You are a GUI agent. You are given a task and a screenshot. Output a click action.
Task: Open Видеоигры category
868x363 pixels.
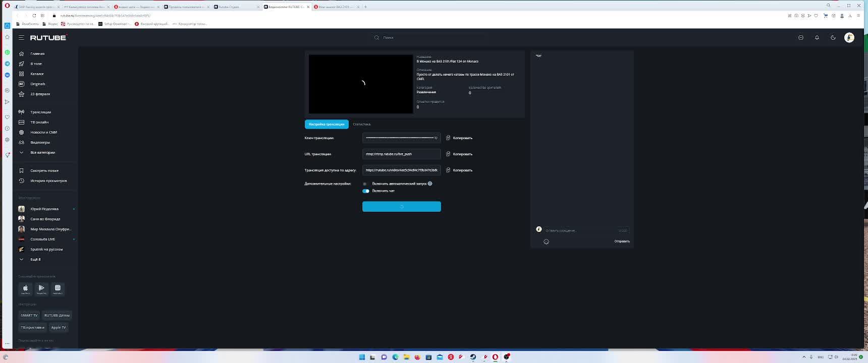[x=40, y=142]
